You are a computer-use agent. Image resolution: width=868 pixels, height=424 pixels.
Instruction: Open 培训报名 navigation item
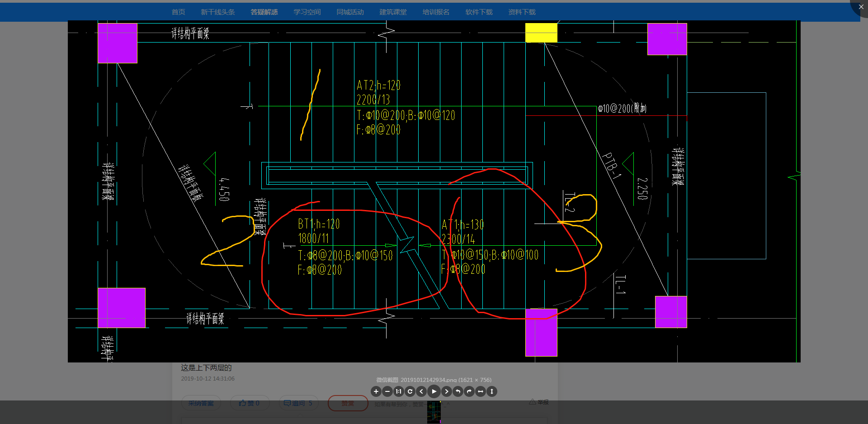point(436,12)
